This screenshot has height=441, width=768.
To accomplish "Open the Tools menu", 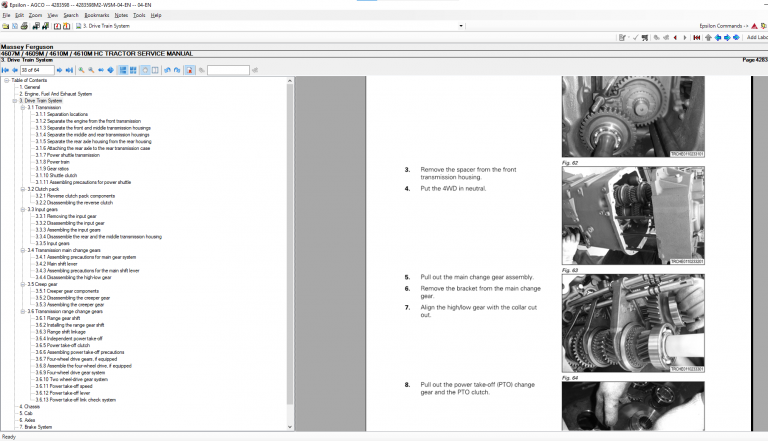I will [x=139, y=15].
